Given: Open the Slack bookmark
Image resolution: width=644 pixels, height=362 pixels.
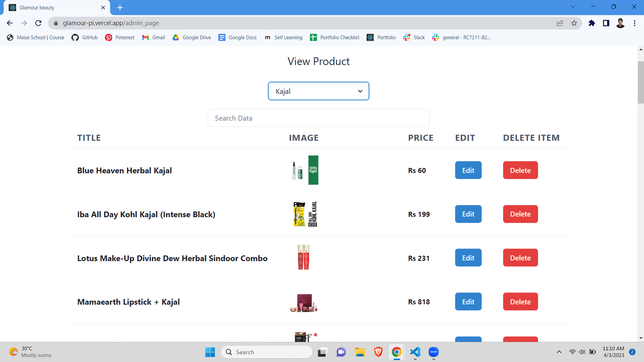Looking at the screenshot, I should [x=414, y=37].
